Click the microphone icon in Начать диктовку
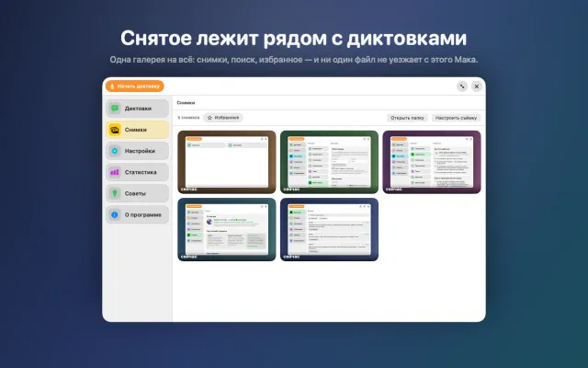 click(112, 86)
